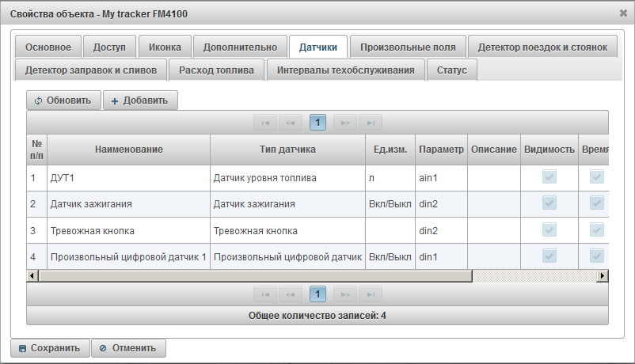635x364 pixels.
Task: Go to last page in top pager
Action: pos(370,123)
